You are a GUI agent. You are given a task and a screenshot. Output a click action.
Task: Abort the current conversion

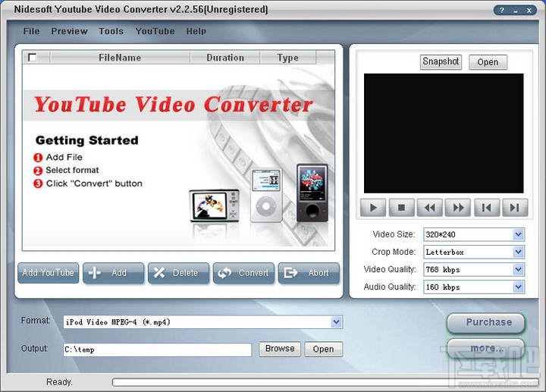tap(309, 273)
